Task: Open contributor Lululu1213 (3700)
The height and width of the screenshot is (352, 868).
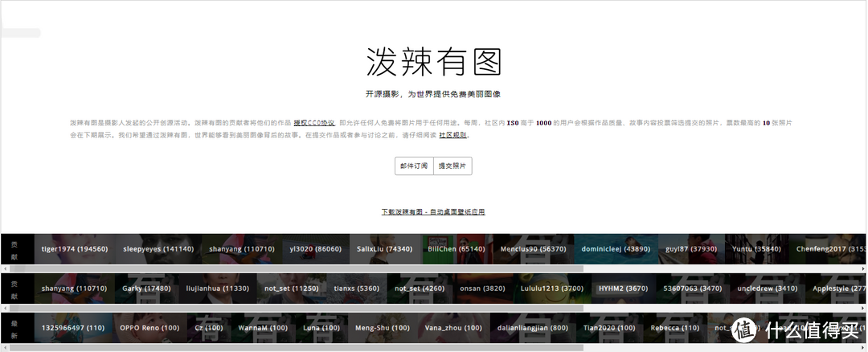Action: click(552, 289)
